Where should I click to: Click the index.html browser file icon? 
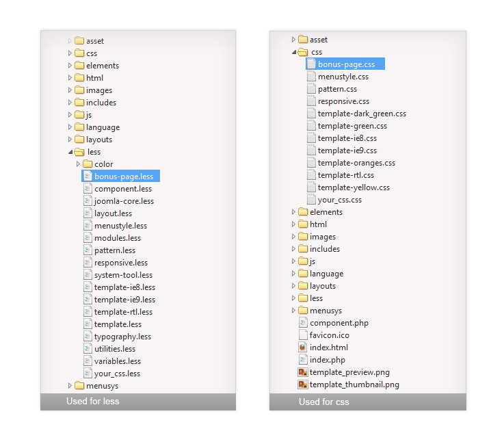point(303,348)
